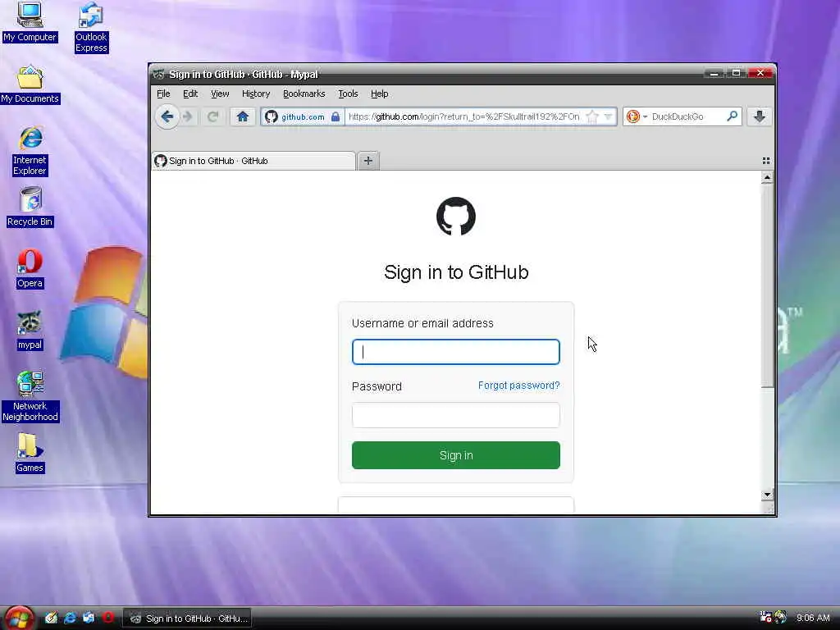Reload the page with the refresh icon
The width and height of the screenshot is (840, 630).
(212, 116)
